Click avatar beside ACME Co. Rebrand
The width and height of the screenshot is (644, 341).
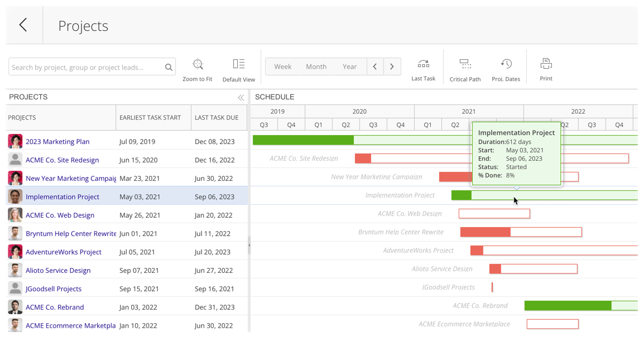click(x=15, y=307)
